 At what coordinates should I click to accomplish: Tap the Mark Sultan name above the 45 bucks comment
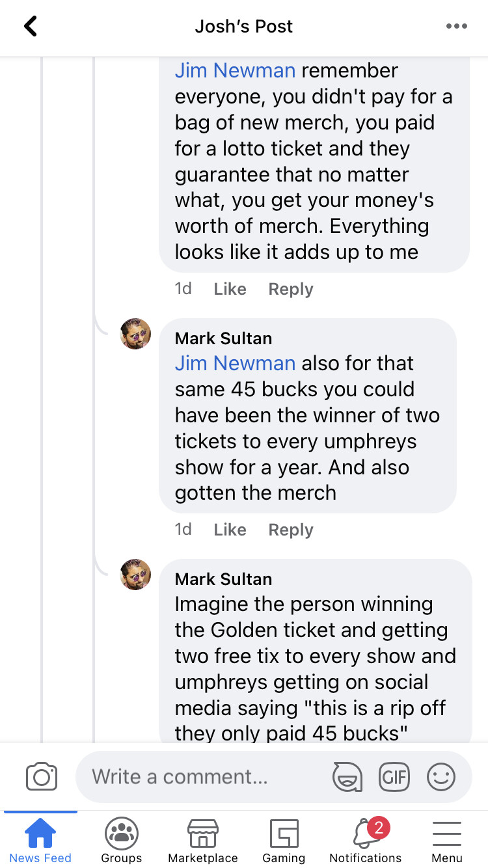223,338
